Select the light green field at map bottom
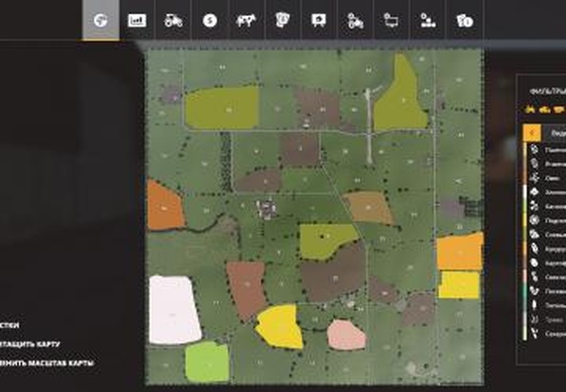The image size is (566, 392). (208, 361)
